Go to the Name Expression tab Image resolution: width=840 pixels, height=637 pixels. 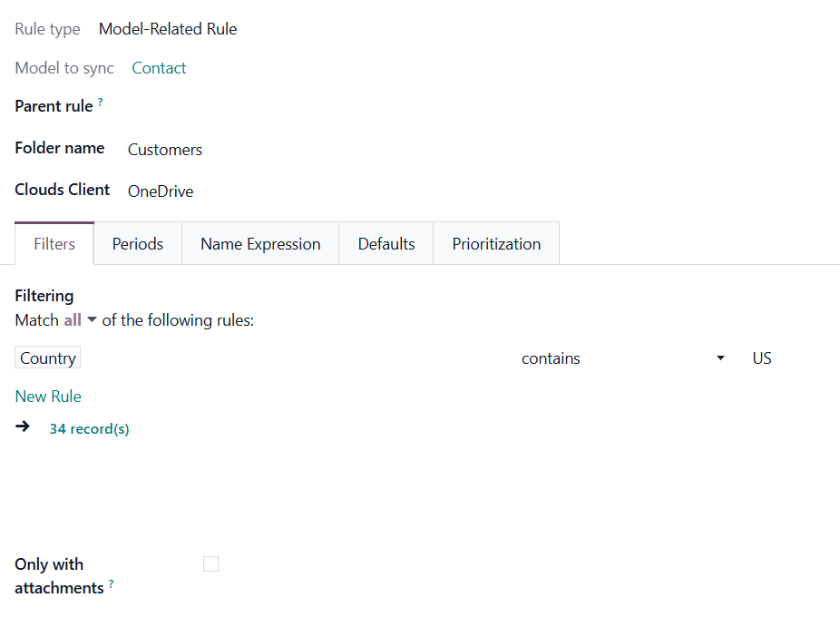coord(260,244)
